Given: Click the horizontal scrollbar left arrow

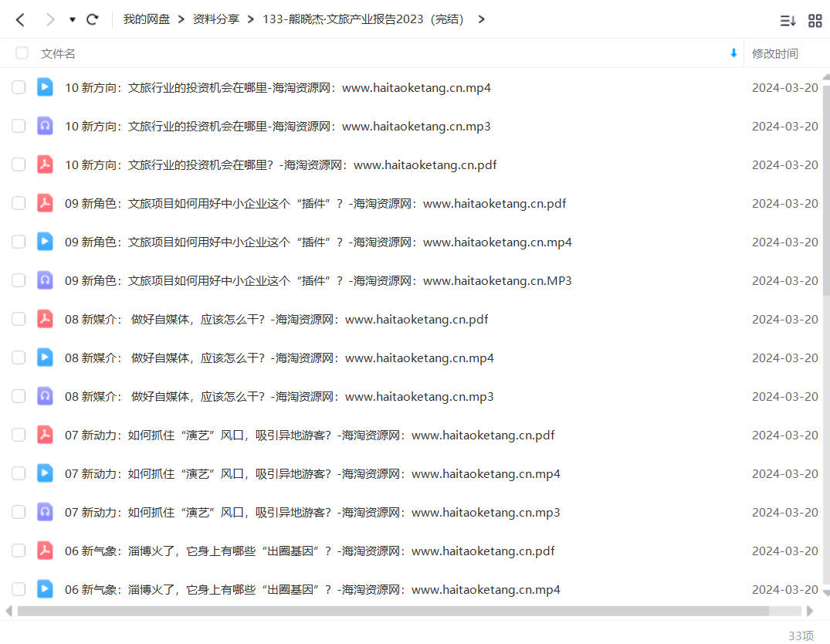Looking at the screenshot, I should point(8,611).
